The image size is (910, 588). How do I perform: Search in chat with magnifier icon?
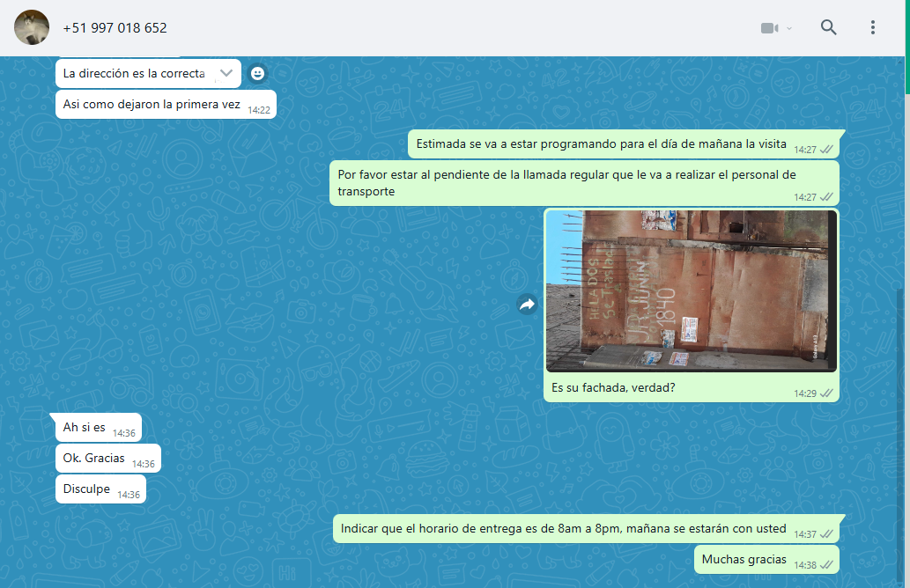[828, 27]
